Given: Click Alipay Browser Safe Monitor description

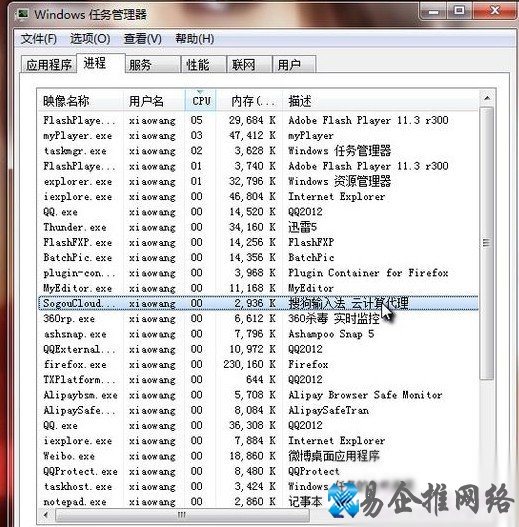Looking at the screenshot, I should (365, 395).
